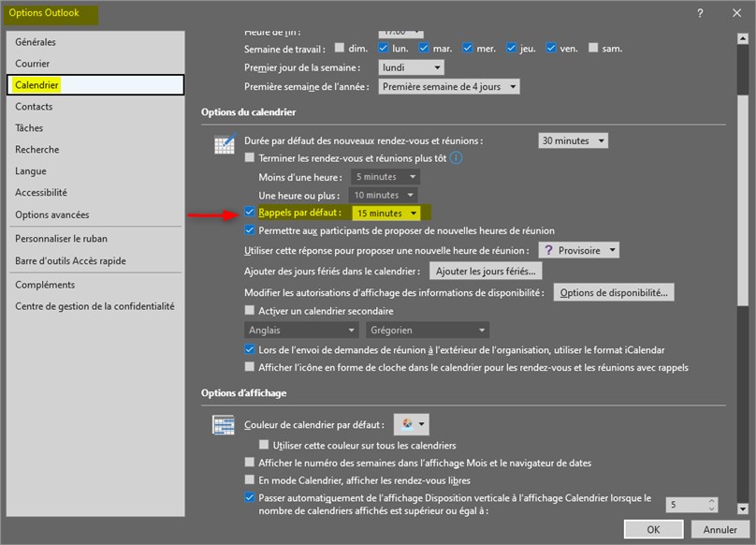This screenshot has width=756, height=545.
Task: Select the Tâches category
Action: pos(95,128)
